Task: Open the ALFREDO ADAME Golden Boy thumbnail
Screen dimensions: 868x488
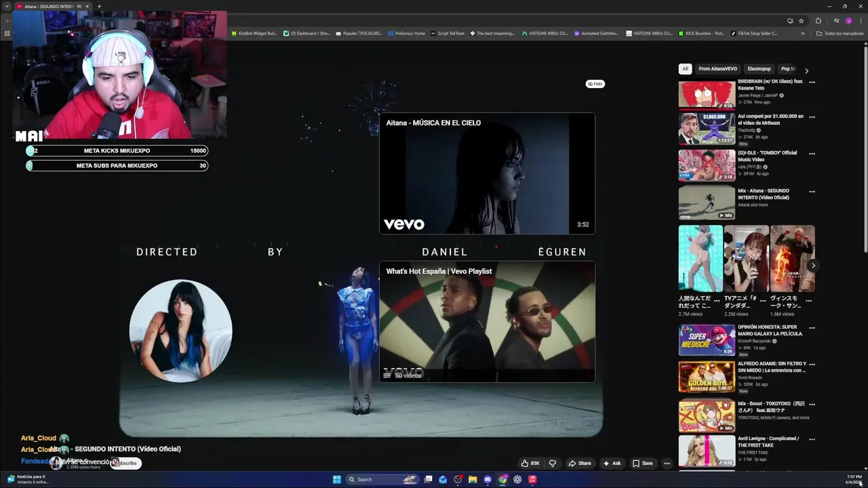Action: click(x=707, y=377)
